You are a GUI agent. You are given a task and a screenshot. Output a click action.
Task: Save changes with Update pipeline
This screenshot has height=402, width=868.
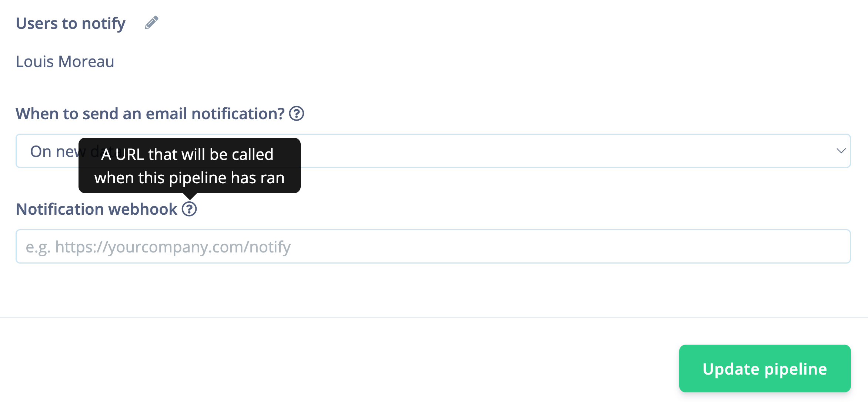[x=765, y=369]
